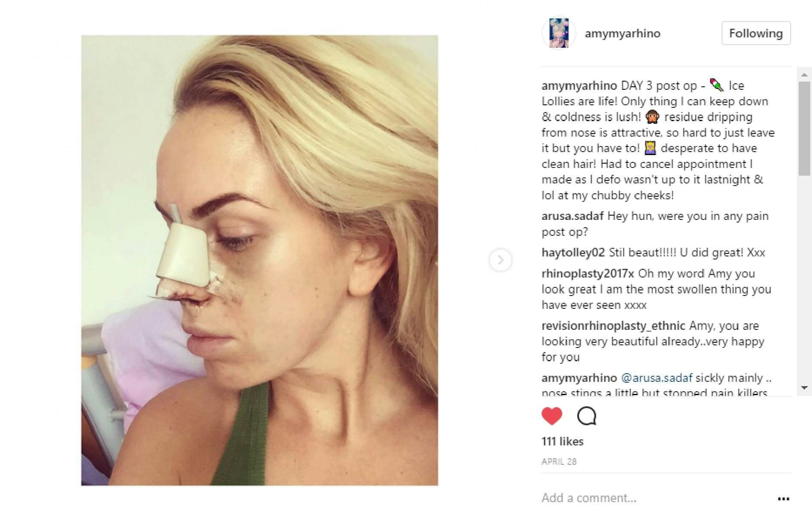Click the @arusa.sadaf mention link
The height and width of the screenshot is (521, 812).
tap(656, 378)
